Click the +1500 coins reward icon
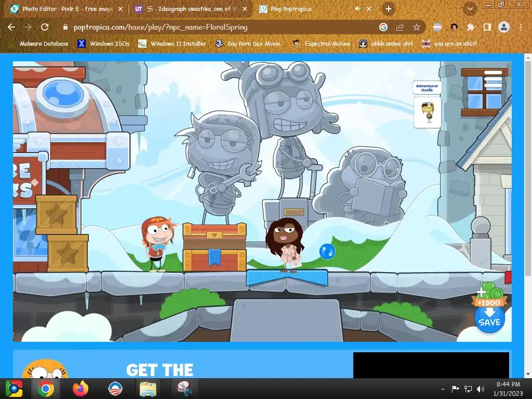 tap(489, 295)
